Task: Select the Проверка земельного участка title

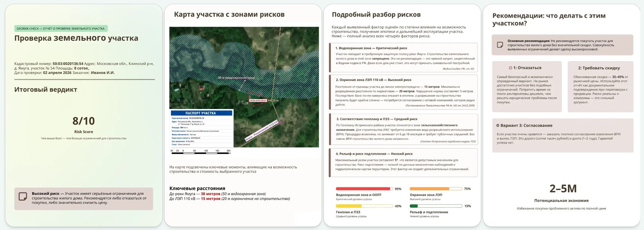Action: 76,38
